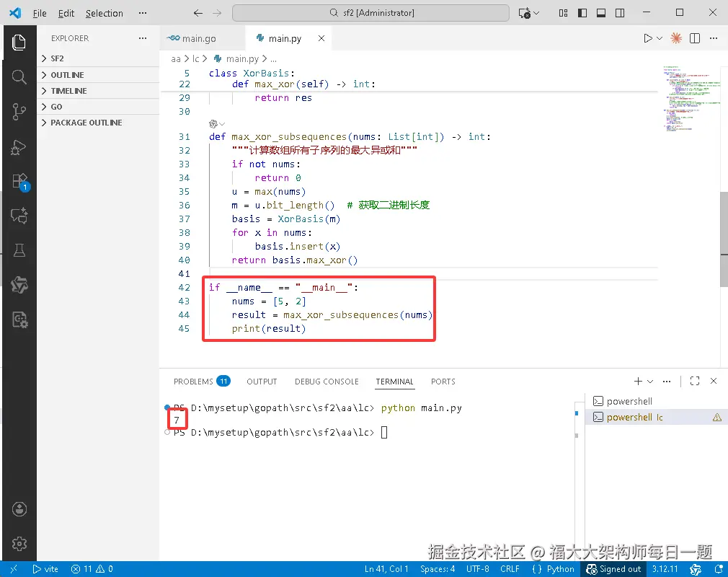Expand the PACKAGE OUTLINE section
The width and height of the screenshot is (728, 577).
[x=99, y=123]
